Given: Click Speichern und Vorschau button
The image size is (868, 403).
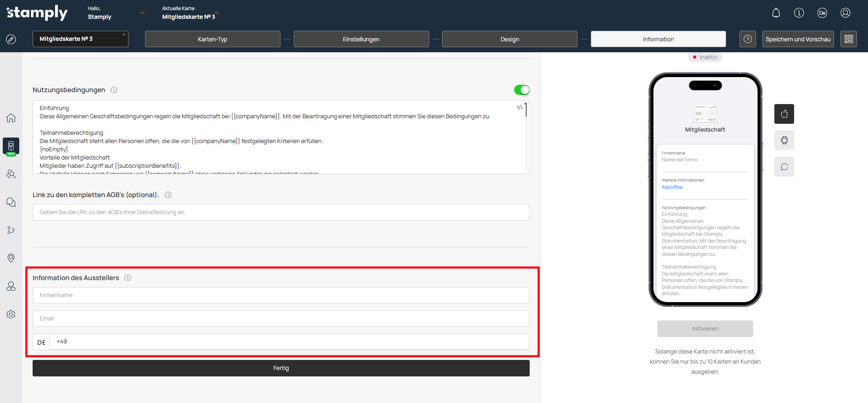Looking at the screenshot, I should [x=798, y=39].
